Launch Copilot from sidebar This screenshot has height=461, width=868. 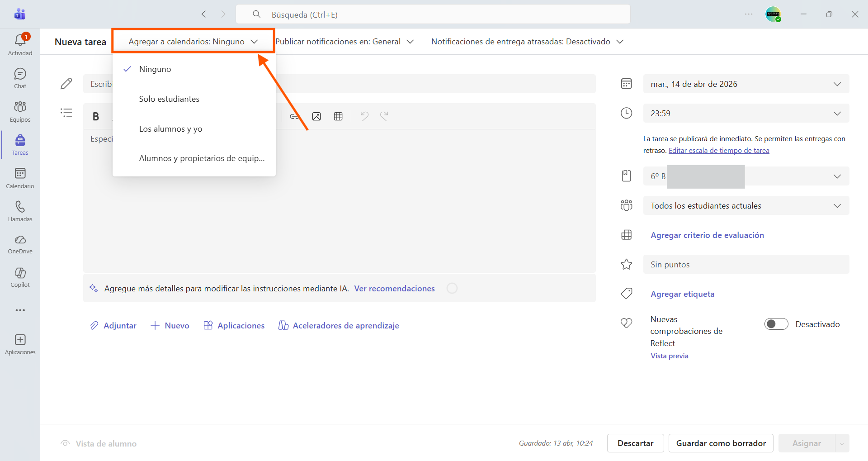click(20, 277)
